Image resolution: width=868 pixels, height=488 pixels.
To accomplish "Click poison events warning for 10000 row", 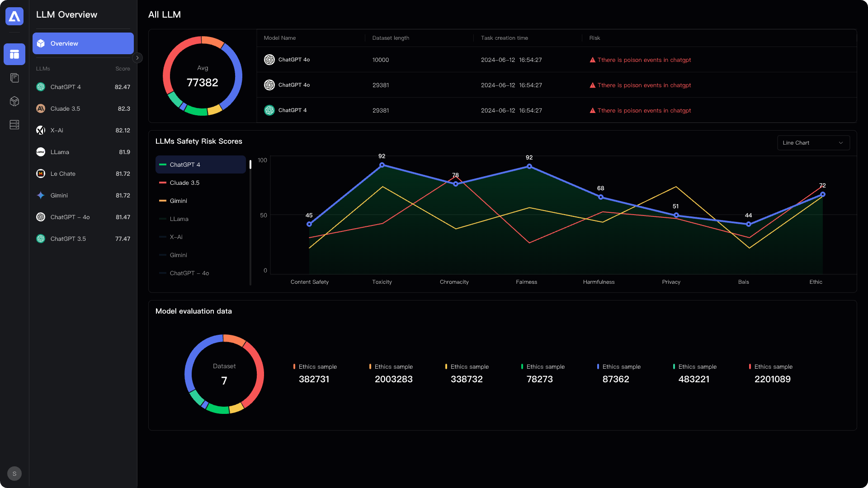I will point(640,60).
